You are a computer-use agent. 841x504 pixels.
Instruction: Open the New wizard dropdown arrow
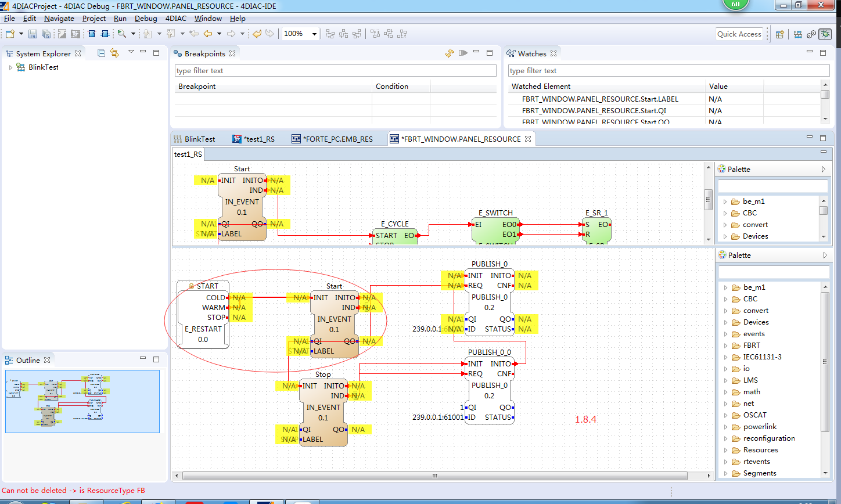21,34
